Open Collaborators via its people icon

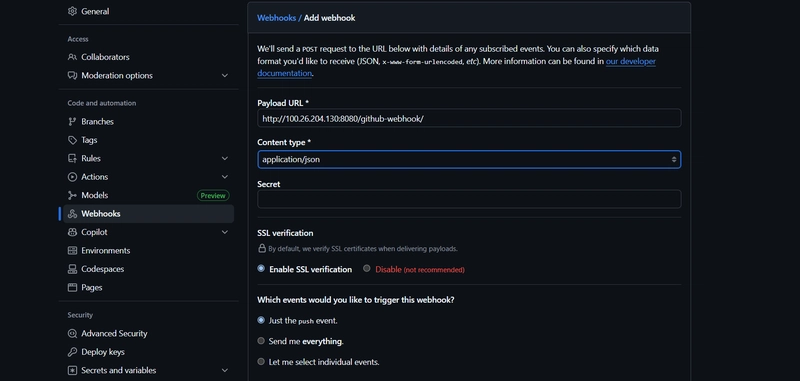click(72, 57)
